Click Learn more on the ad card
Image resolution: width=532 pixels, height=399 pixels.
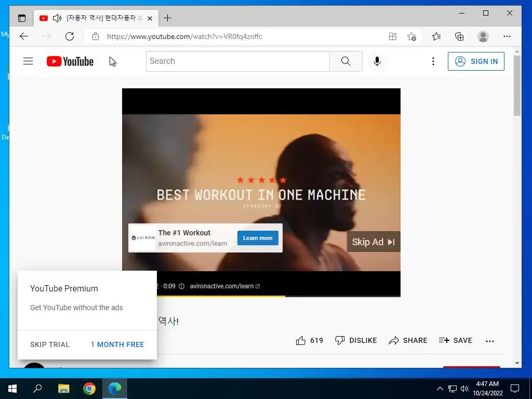click(258, 238)
